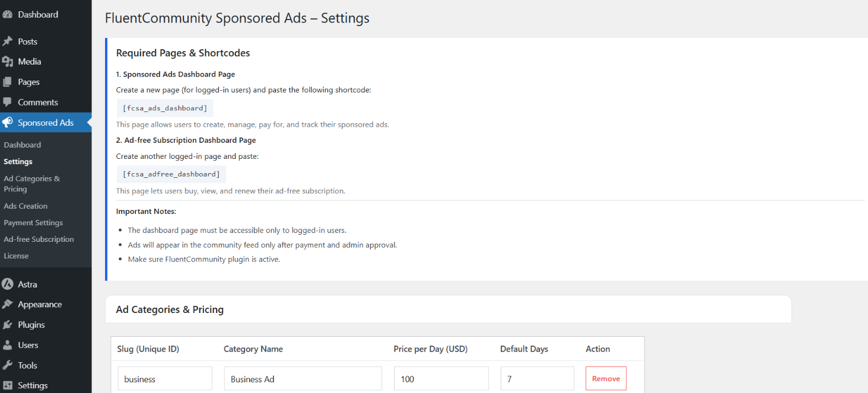Click the Media library icon
Image resolution: width=868 pixels, height=393 pixels.
click(8, 62)
